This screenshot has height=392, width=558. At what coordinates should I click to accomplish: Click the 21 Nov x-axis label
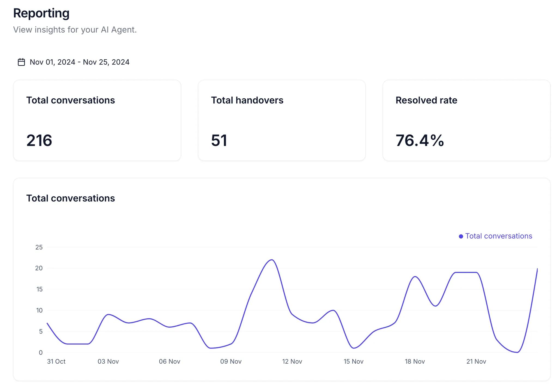(x=476, y=361)
